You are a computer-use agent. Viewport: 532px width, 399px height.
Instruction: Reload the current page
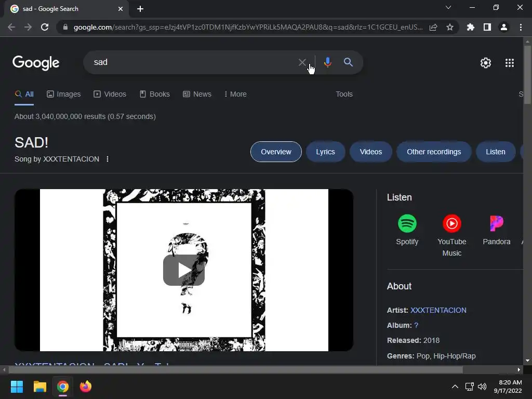pos(45,27)
